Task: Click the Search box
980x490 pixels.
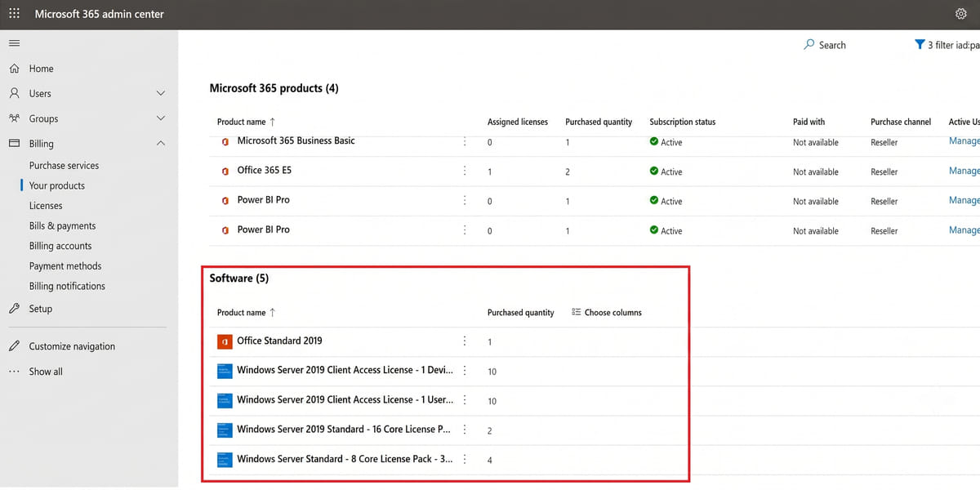Action: point(825,45)
